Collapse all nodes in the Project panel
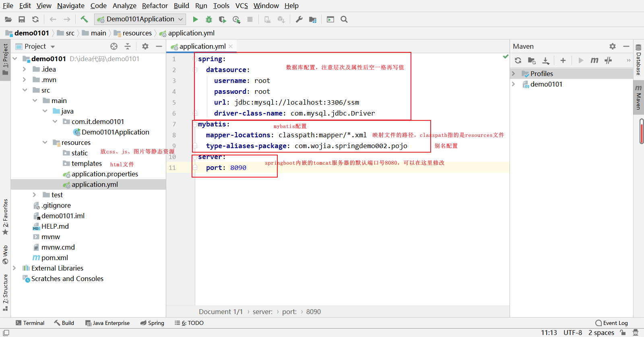This screenshot has height=337, width=644. click(x=128, y=46)
